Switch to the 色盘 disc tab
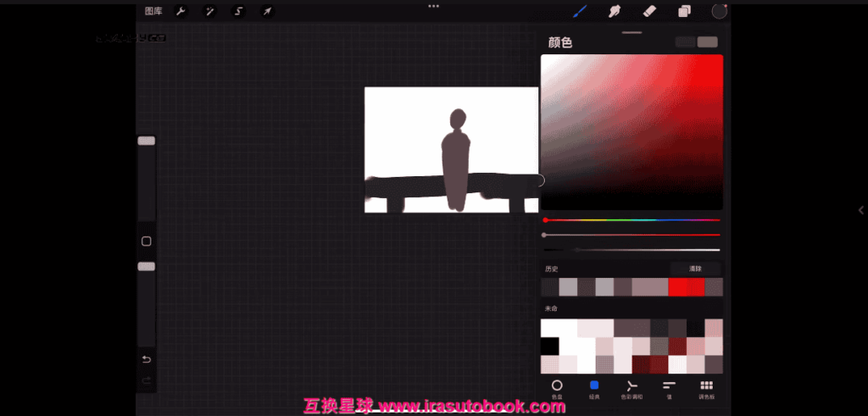 click(557, 388)
